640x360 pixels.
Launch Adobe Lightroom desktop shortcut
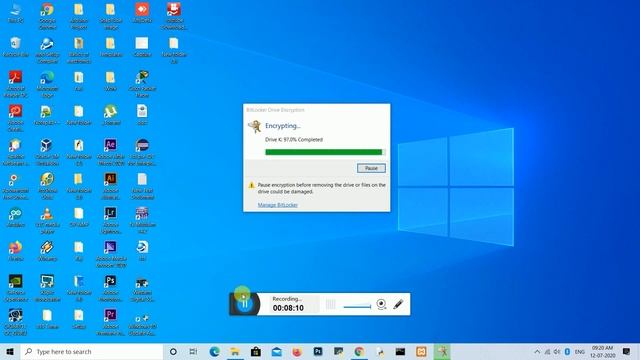pos(111,220)
